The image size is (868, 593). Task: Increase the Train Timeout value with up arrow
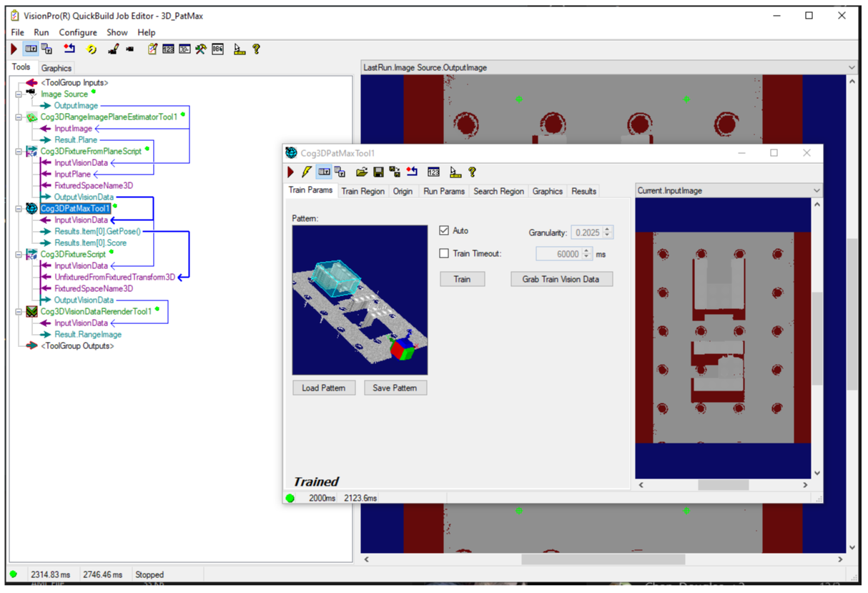[587, 250]
